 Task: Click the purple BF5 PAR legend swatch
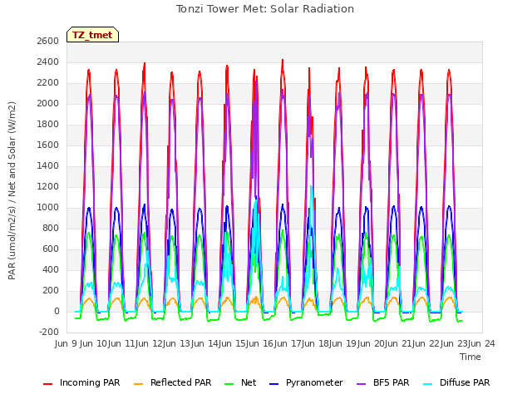(x=362, y=384)
